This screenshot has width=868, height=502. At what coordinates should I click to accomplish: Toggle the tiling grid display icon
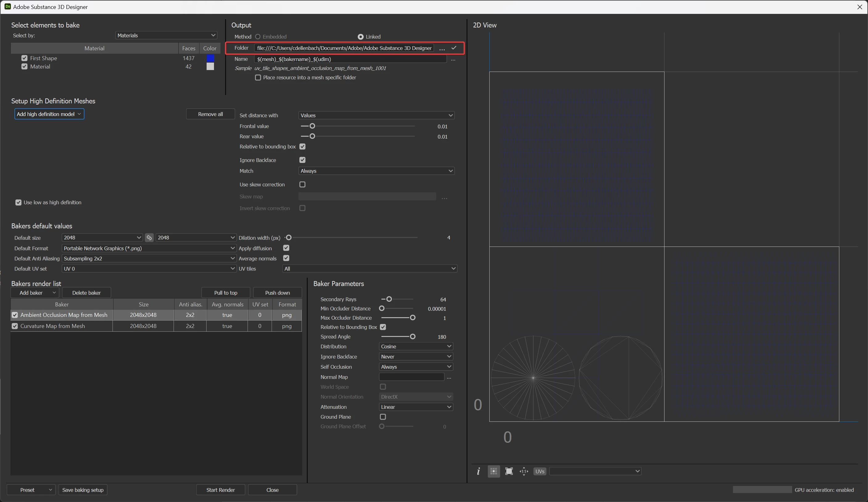point(494,471)
